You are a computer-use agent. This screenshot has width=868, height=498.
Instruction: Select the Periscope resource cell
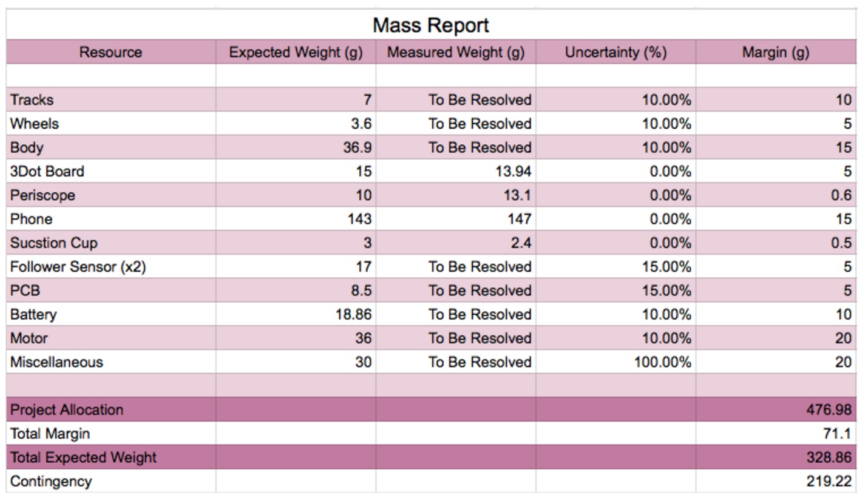tap(110, 195)
